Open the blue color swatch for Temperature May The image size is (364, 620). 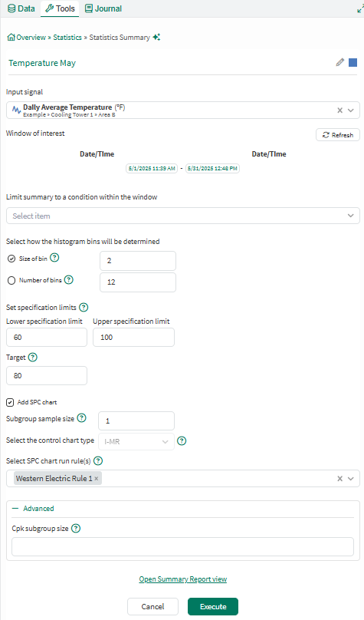pos(353,62)
